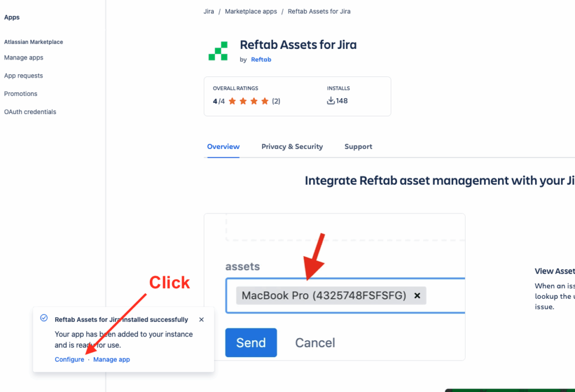Dismiss the installed successfully notification
This screenshot has width=575, height=392.
tap(201, 319)
